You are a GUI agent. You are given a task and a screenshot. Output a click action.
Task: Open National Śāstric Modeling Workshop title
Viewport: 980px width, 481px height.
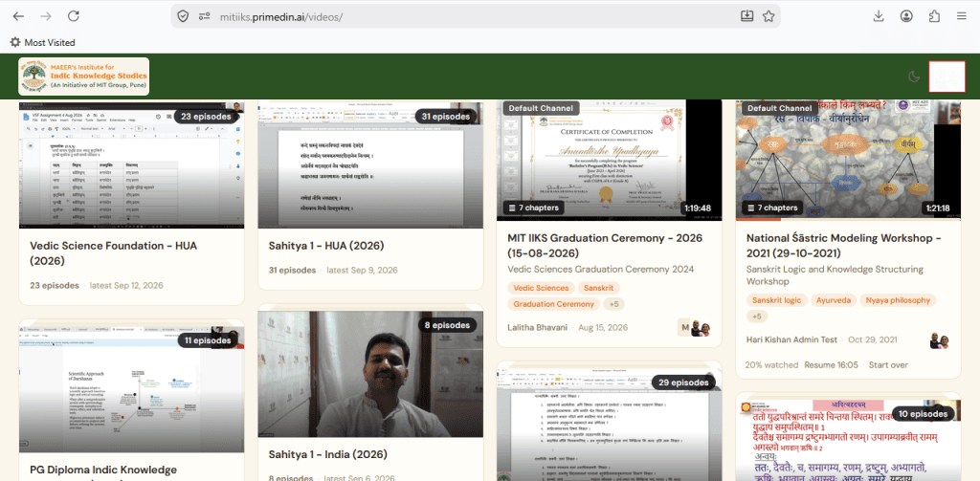pyautogui.click(x=844, y=246)
